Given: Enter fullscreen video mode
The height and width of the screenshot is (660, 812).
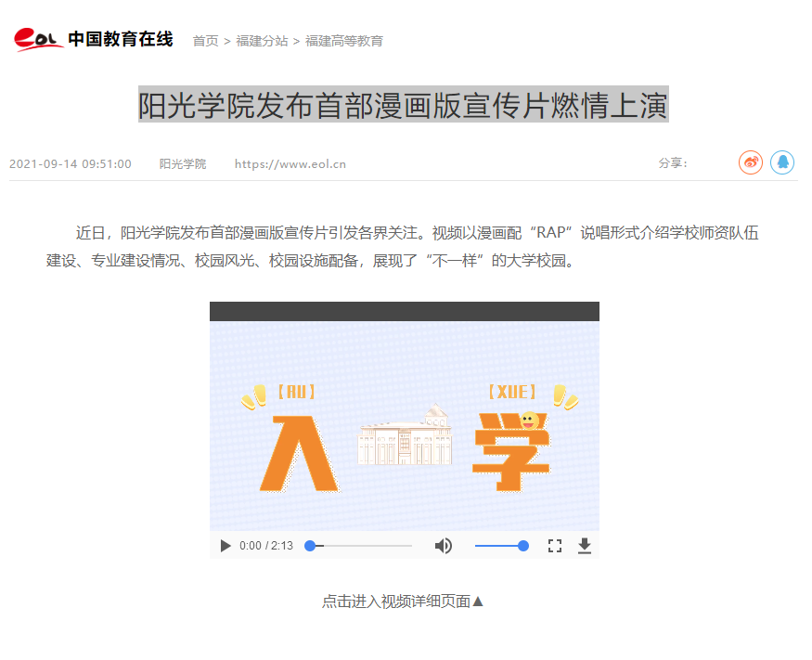Looking at the screenshot, I should 555,546.
